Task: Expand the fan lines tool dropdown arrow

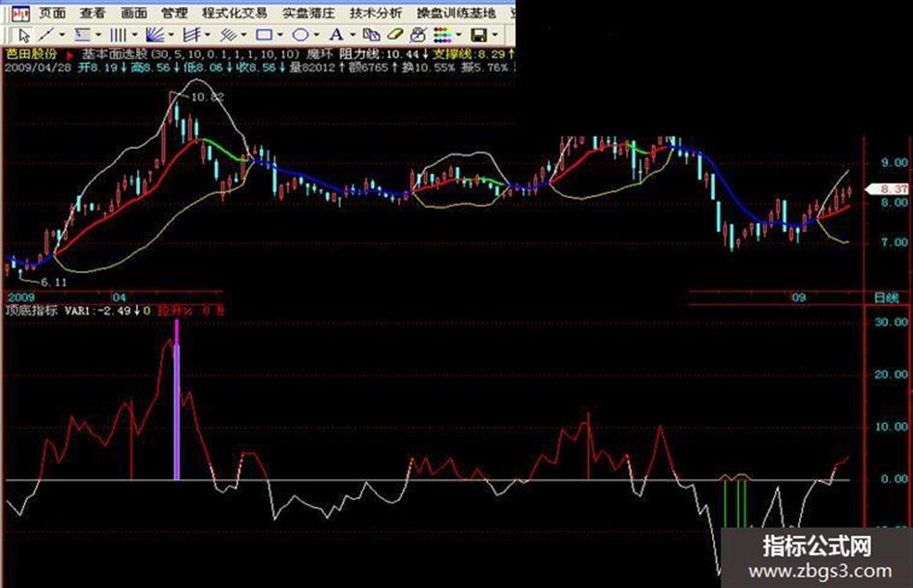Action: (171, 36)
